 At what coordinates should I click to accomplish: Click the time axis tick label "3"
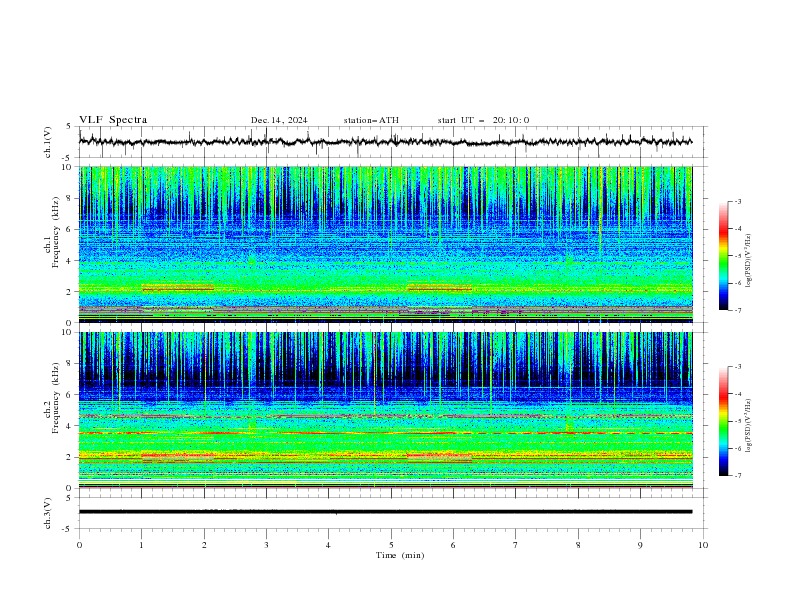click(x=266, y=545)
